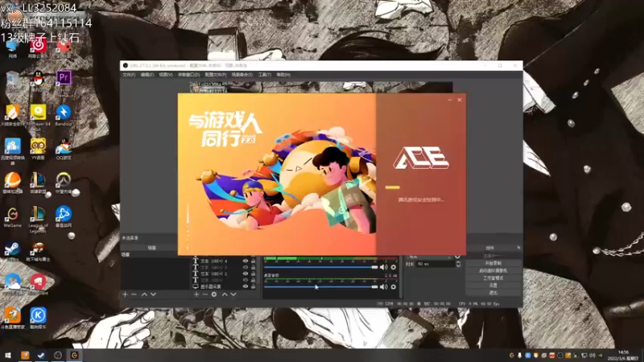Move selected source down with arrow icon
This screenshot has width=644, height=362.
point(233,294)
